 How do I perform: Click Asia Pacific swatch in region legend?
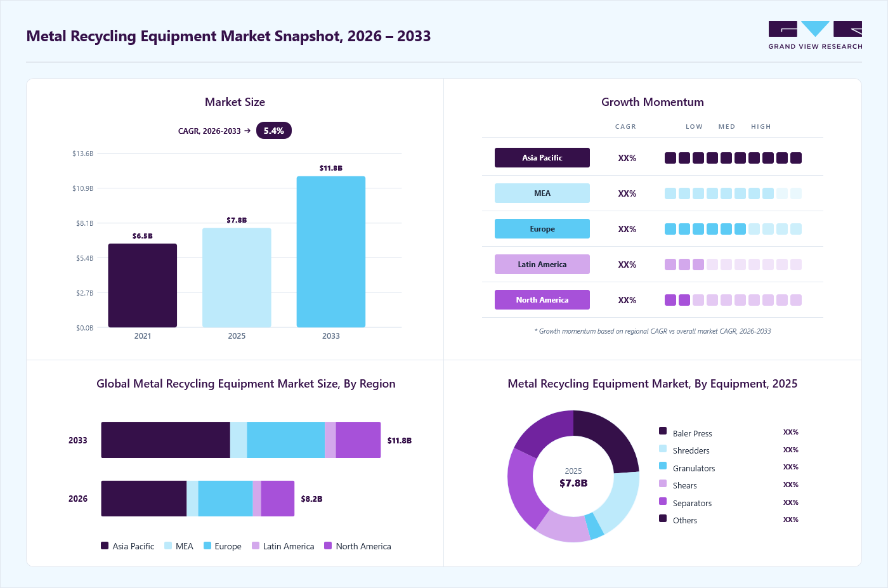[105, 546]
